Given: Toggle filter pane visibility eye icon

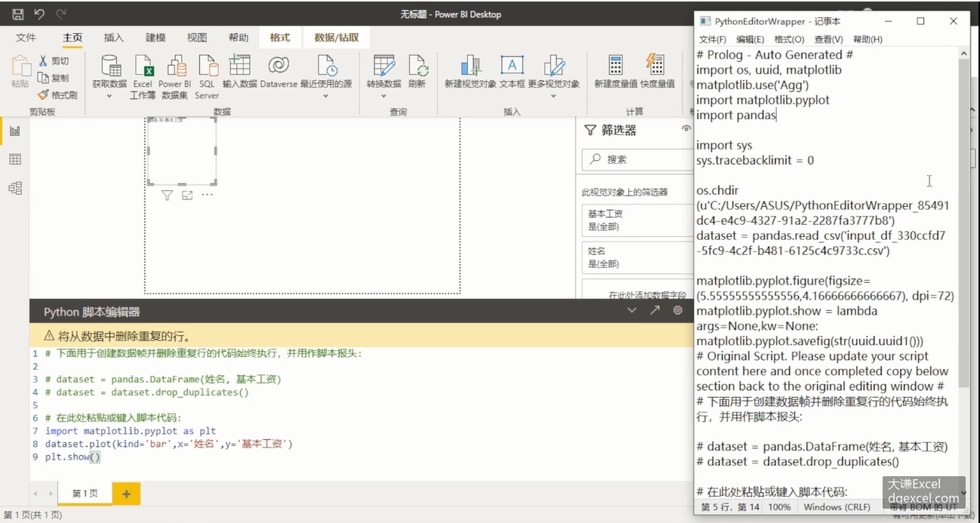Looking at the screenshot, I should coord(686,129).
